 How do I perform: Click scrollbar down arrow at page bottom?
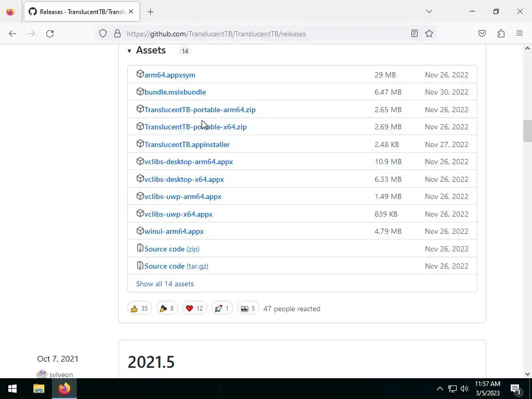527,374
